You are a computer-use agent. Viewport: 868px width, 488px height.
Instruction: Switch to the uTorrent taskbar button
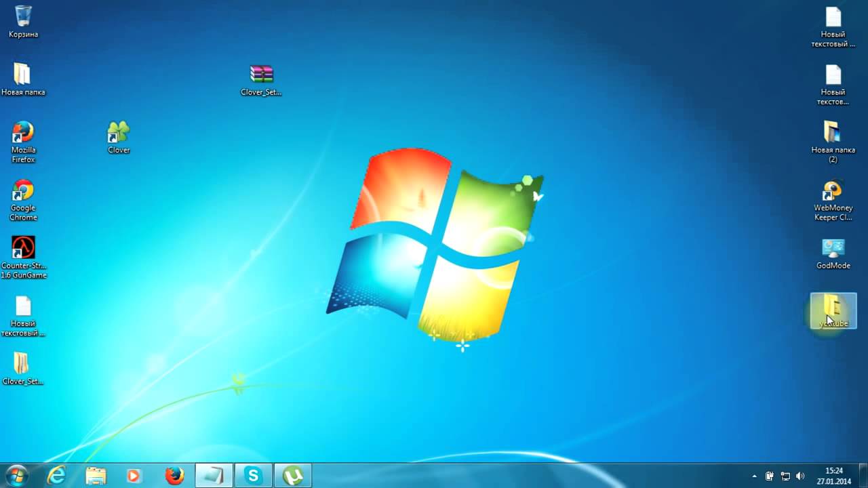(x=293, y=476)
